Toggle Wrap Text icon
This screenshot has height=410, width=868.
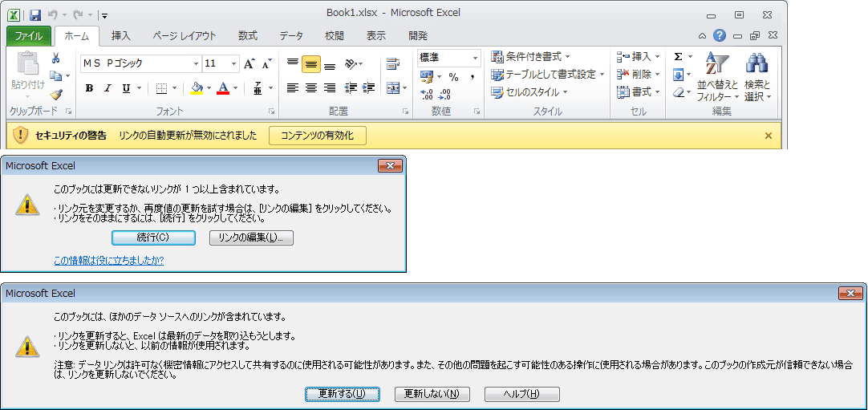click(x=393, y=63)
